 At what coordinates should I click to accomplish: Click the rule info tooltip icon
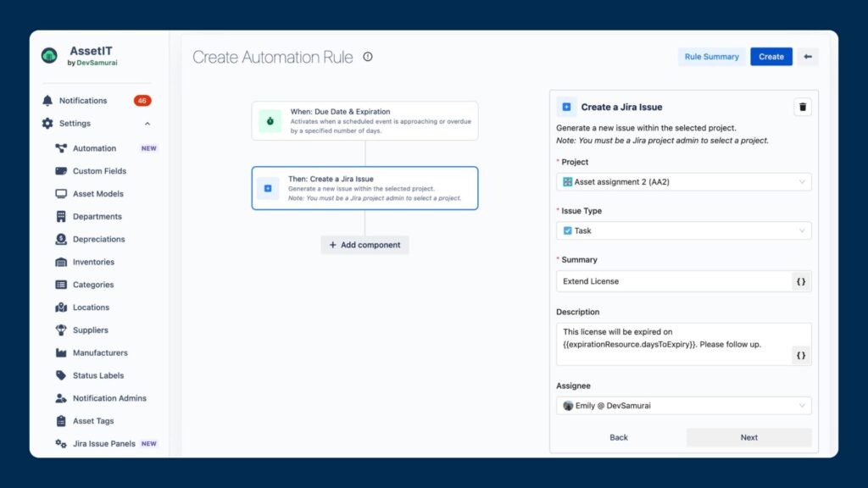click(368, 57)
